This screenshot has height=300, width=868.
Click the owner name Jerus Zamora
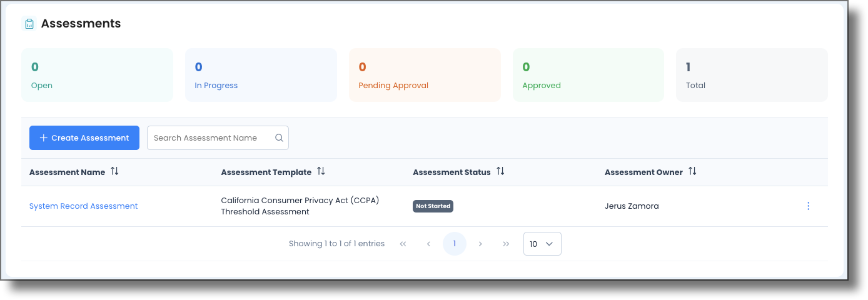pyautogui.click(x=632, y=206)
